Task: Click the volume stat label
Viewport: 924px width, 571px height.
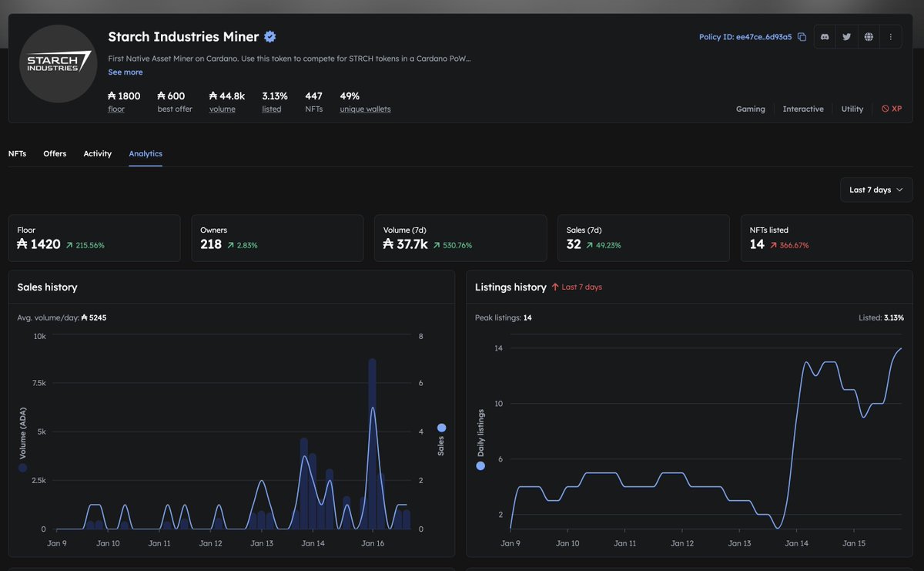Action: tap(223, 109)
